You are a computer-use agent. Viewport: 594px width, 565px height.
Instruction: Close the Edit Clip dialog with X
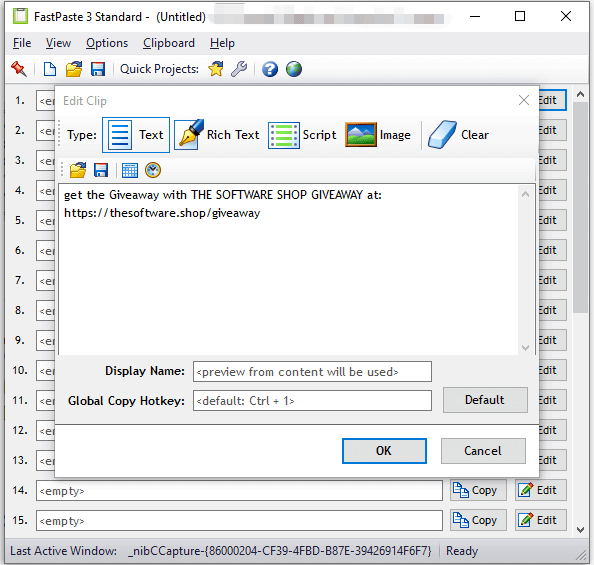pos(524,100)
